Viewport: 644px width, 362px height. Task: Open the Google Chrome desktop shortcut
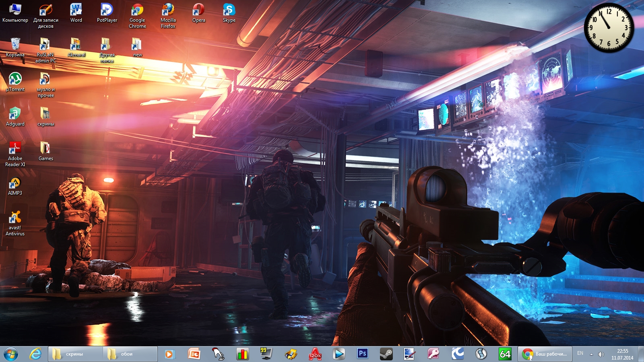pos(137,16)
